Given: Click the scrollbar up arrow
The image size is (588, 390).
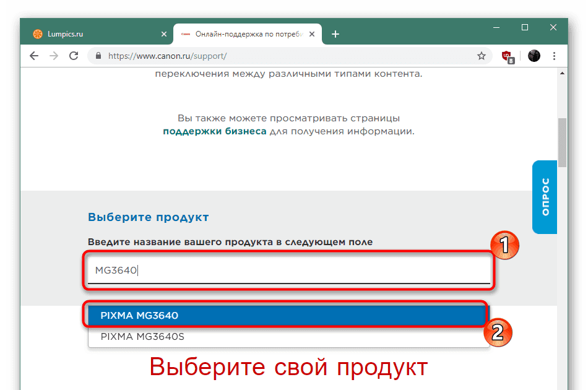Looking at the screenshot, I should coord(562,73).
